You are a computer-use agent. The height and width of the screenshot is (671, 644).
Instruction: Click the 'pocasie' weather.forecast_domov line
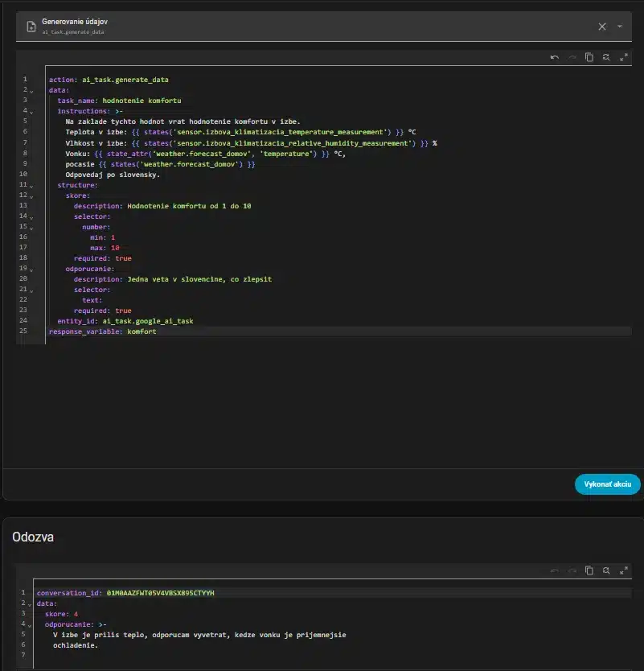(x=160, y=164)
